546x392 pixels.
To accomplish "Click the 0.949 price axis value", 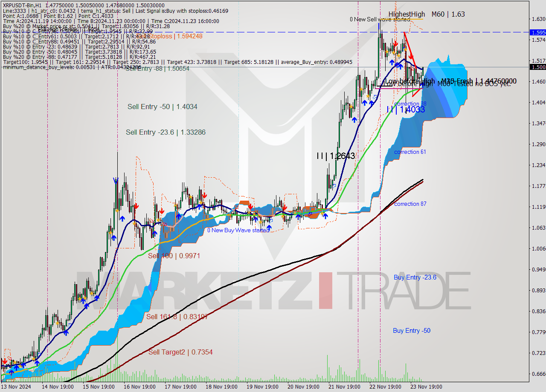I will click(x=538, y=269).
